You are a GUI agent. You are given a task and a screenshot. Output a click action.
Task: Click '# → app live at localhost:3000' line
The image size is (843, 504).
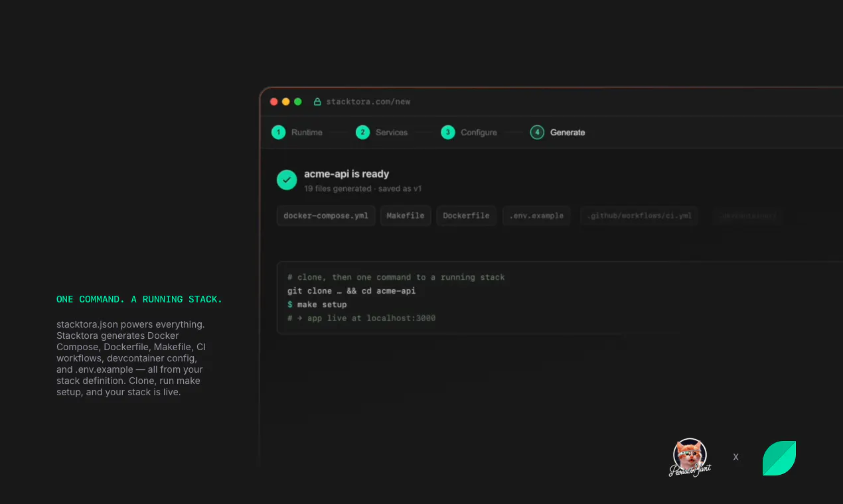[x=362, y=318]
